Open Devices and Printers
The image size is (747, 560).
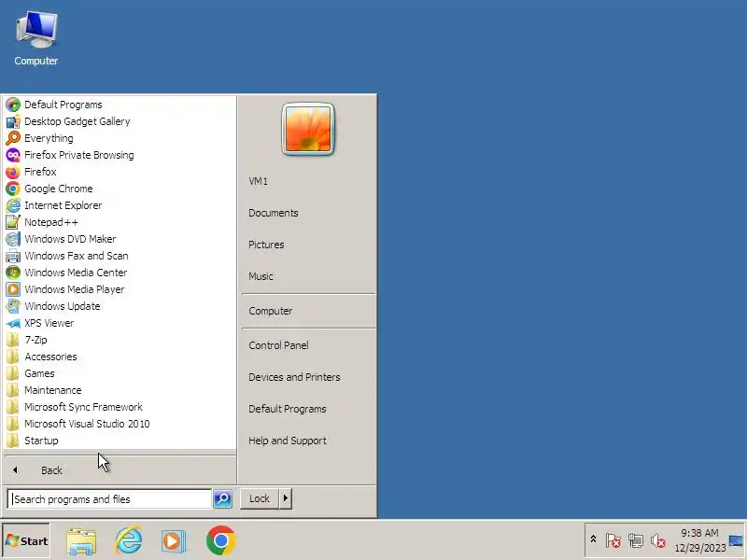pos(294,377)
